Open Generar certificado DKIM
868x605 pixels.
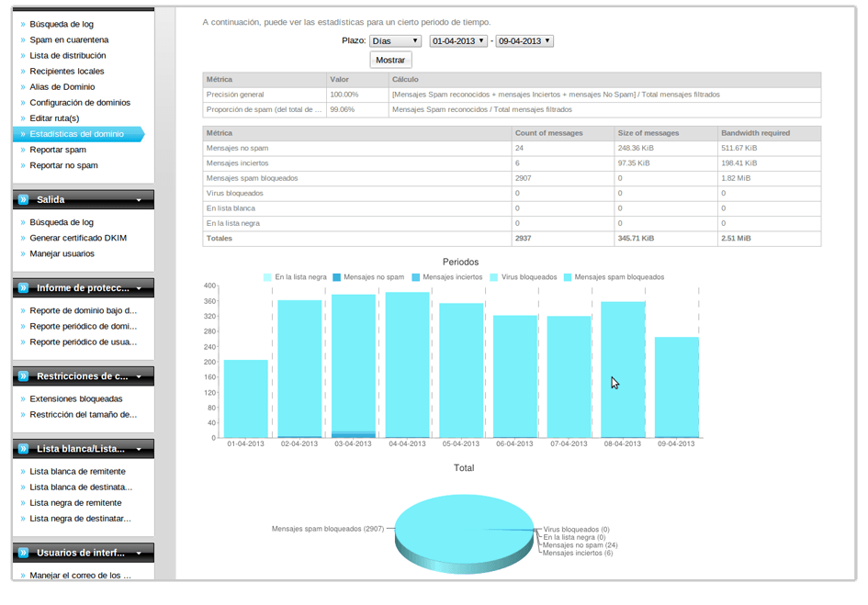tap(78, 238)
